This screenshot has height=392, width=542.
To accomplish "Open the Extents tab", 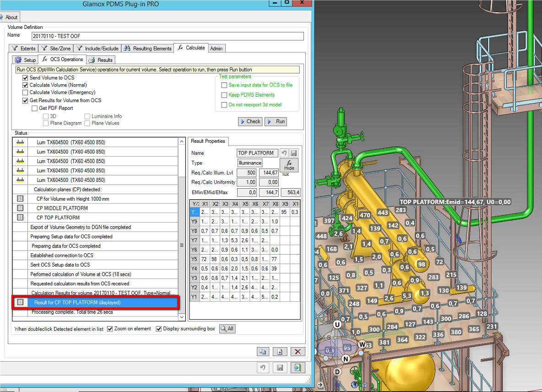I will 23,49.
